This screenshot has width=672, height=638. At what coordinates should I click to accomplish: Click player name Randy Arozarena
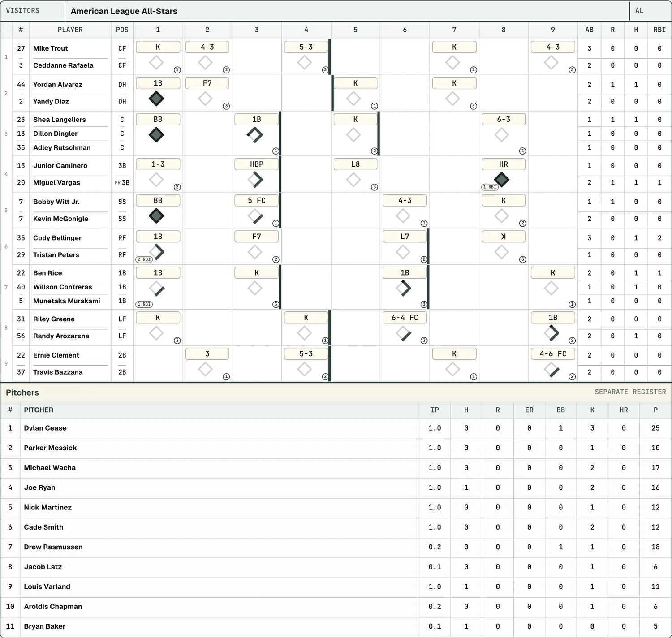61,336
